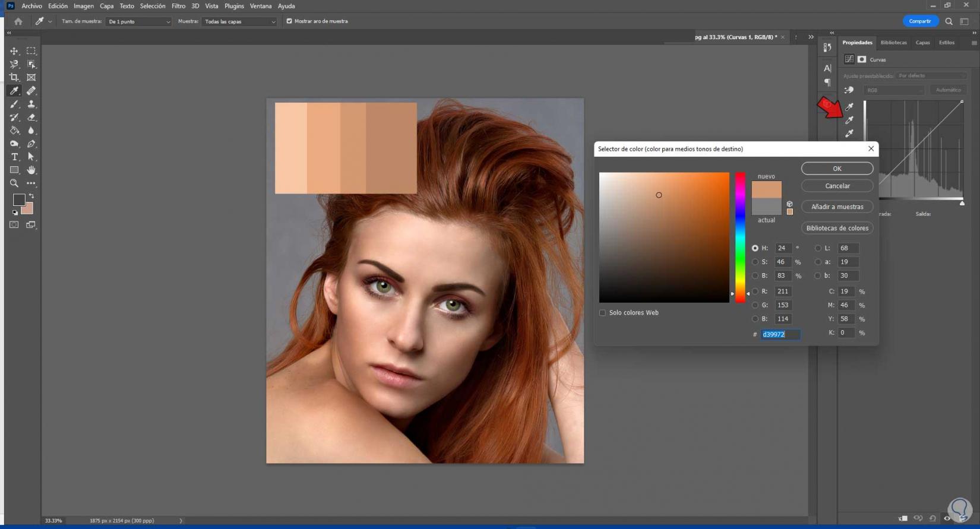
Task: Select the Move tool
Action: 14,51
